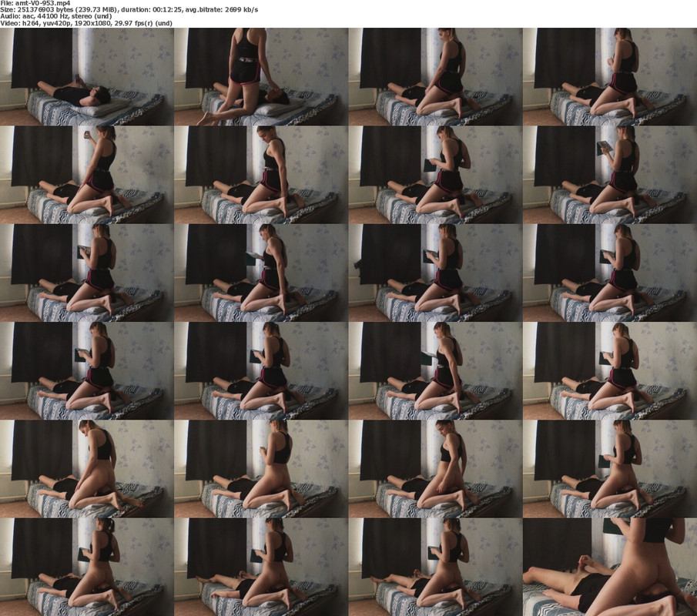This screenshot has height=616, width=697.
Task: Open the first thumbnail in the top row
Action: [x=87, y=76]
